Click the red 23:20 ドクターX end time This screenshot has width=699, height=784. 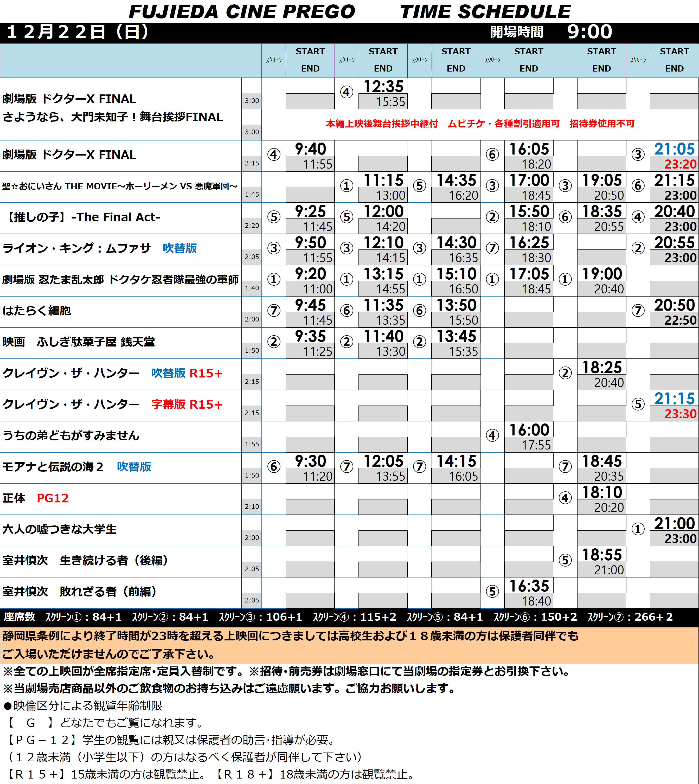680,164
